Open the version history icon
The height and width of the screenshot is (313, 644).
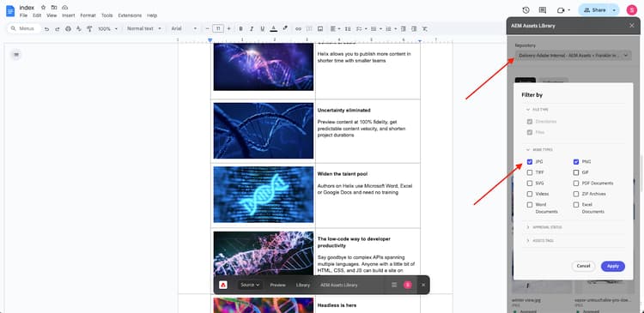click(526, 10)
